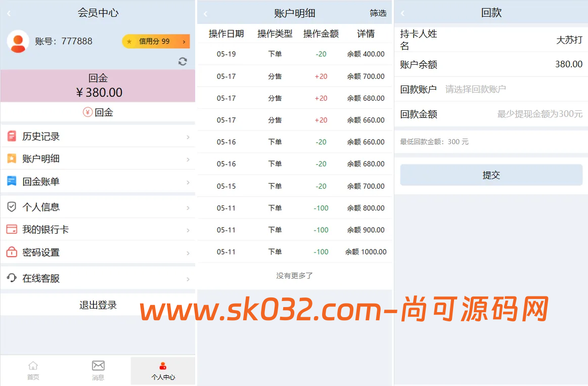Click the 账户余额 value 380.00
This screenshot has height=386, width=588.
pyautogui.click(x=569, y=64)
